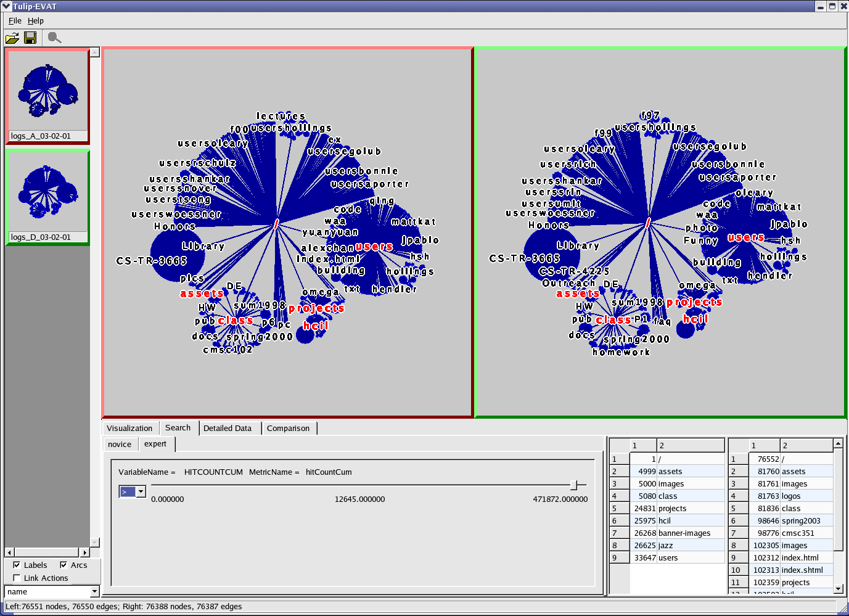Viewport: 849px width, 616px height.
Task: Click the open file folder icon
Action: (12, 38)
